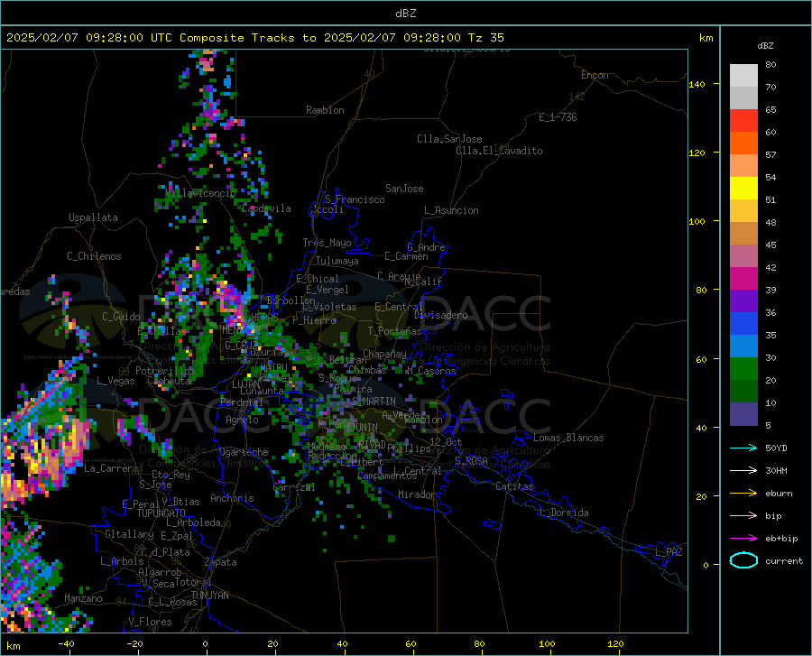Select the magenta 39 dBZ color swatch
This screenshot has width=812, height=656.
pyautogui.click(x=743, y=279)
